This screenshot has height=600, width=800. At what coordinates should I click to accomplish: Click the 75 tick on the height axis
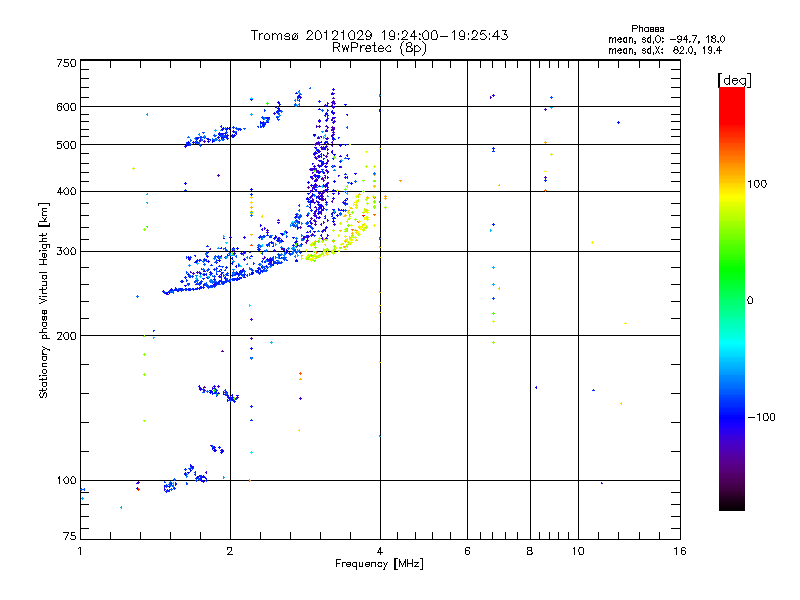point(69,538)
